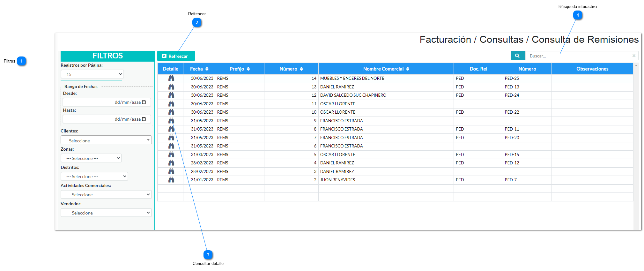Select JHON BENAVIDES name cell
644x271 pixels.
(x=386, y=180)
